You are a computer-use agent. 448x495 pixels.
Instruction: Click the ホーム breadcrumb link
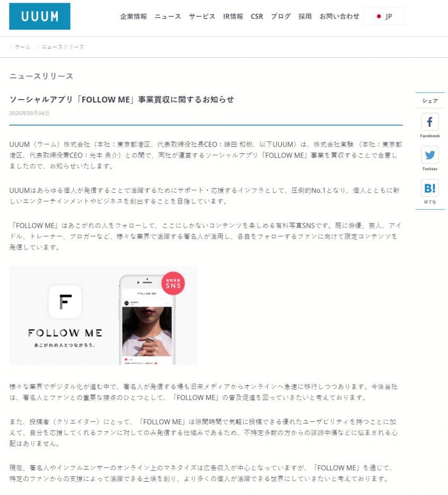click(22, 47)
